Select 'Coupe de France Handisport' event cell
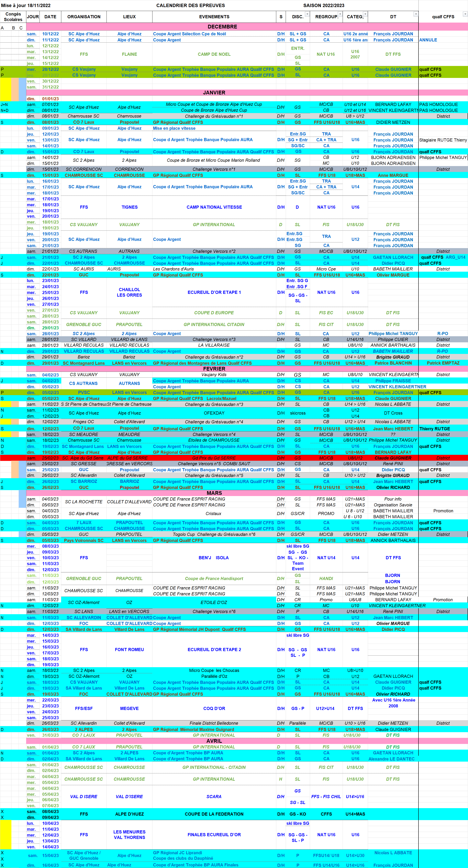468x868 pixels. coord(214,579)
